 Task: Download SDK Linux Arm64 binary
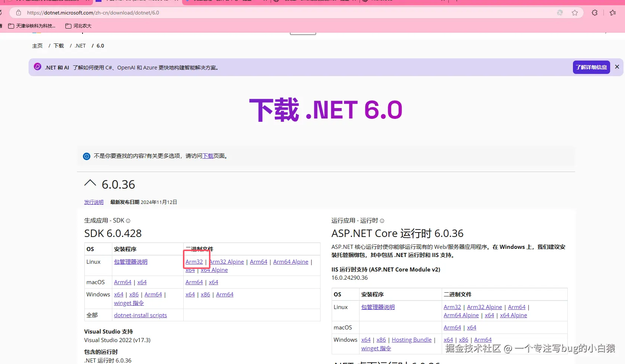[x=258, y=262]
